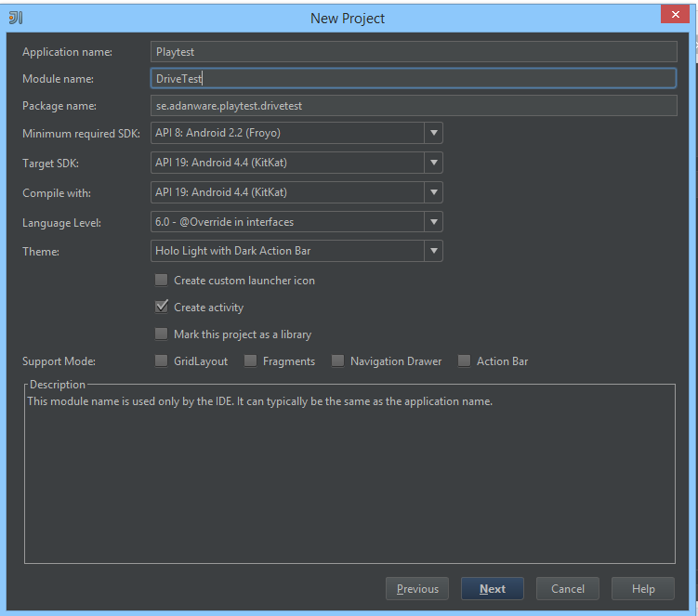Check the Fragments support option
698x616 pixels.
coord(251,361)
